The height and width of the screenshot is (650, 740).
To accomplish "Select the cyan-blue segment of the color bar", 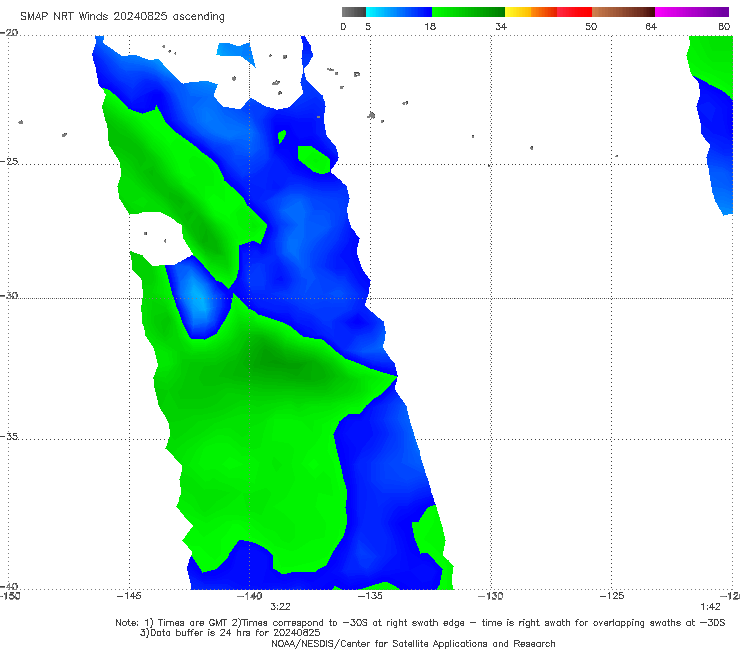I will 399,12.
